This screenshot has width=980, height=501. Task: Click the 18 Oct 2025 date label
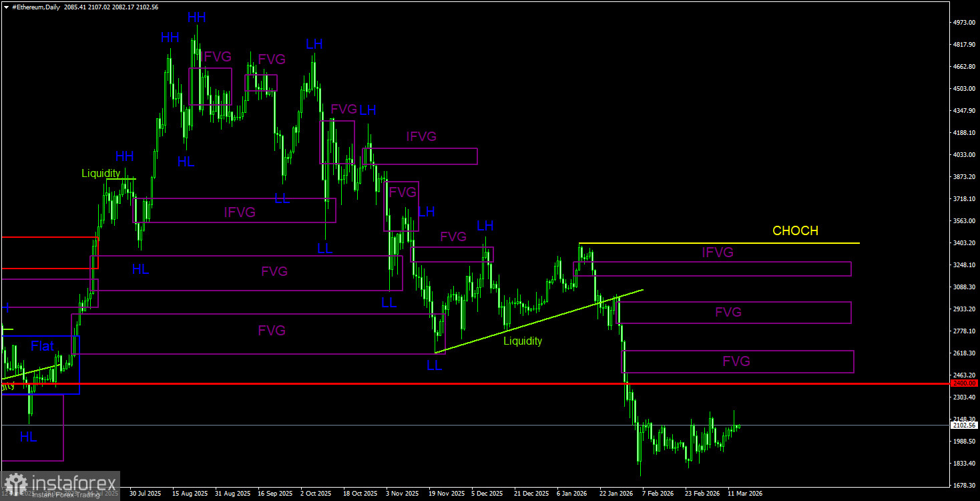coord(360,494)
